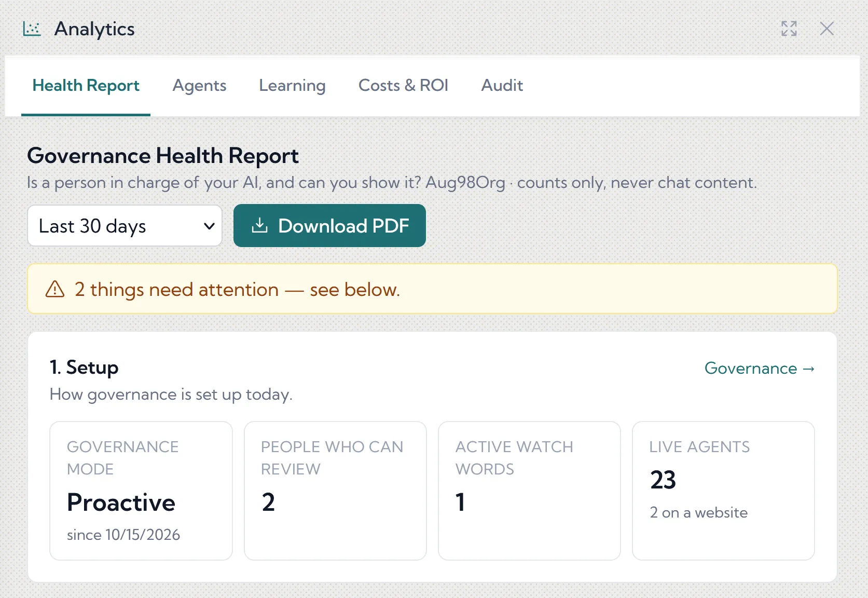Follow the Governance arrow link
This screenshot has width=868, height=598.
click(x=760, y=369)
